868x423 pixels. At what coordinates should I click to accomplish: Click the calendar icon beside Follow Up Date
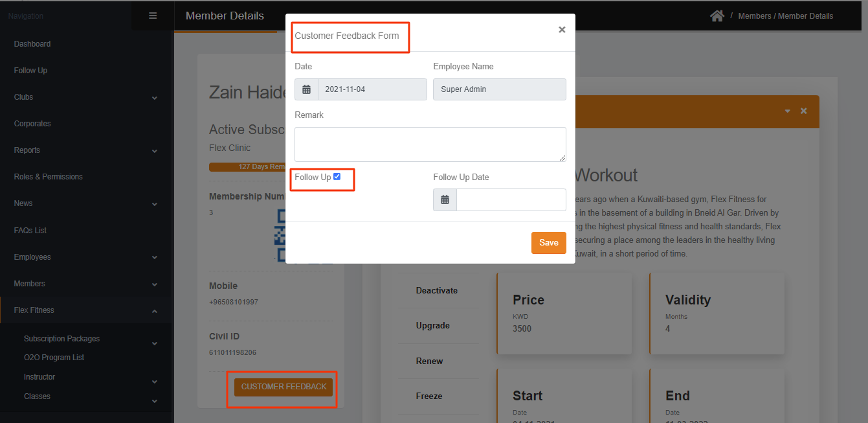445,200
